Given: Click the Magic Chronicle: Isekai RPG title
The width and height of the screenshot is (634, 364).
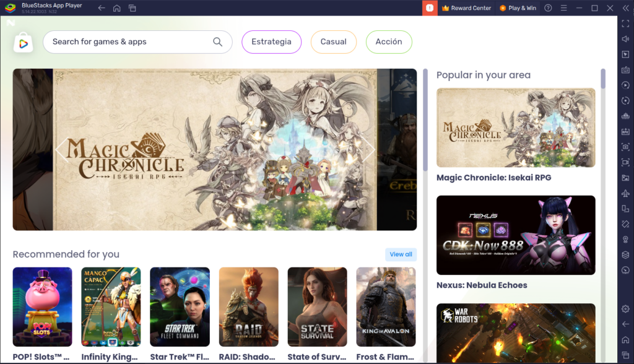Looking at the screenshot, I should 493,178.
